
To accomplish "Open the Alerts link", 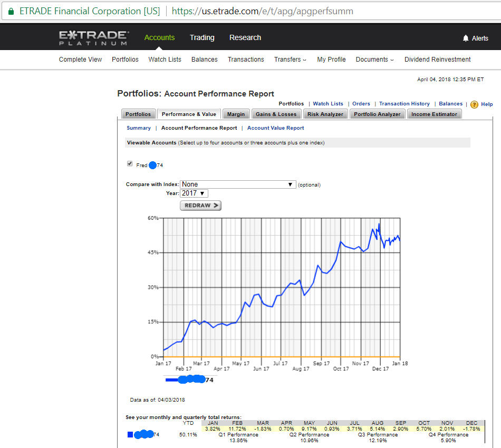I will tap(480, 38).
